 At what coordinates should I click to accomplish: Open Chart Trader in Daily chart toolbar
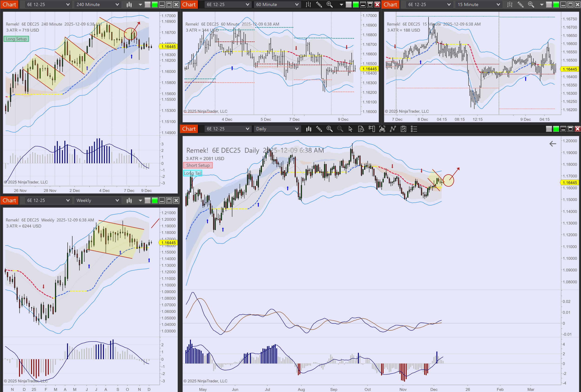(x=372, y=129)
